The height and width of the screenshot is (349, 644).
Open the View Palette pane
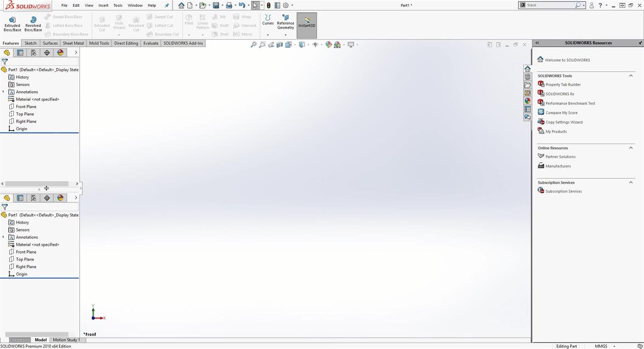pos(528,93)
